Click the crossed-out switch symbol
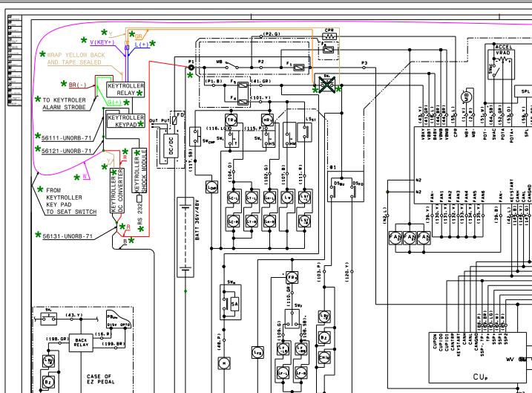The image size is (532, 393). click(x=327, y=85)
